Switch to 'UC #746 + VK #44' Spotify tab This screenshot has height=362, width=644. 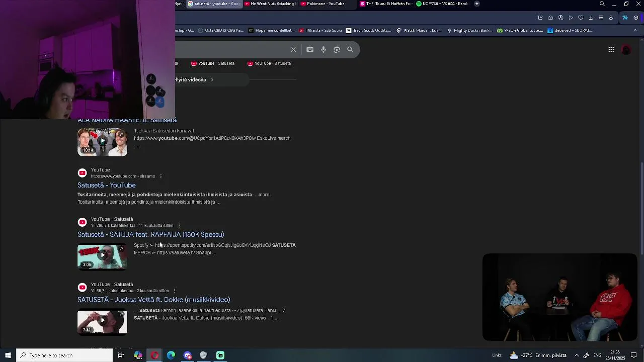pos(442,4)
